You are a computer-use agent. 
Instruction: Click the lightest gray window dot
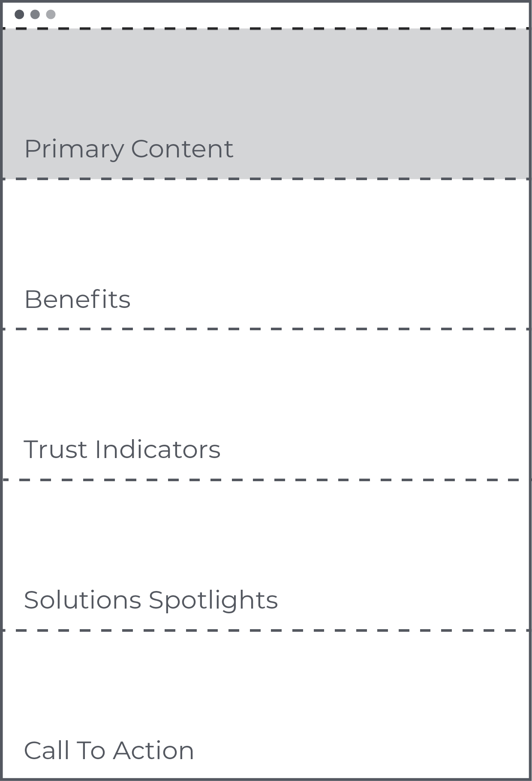click(x=51, y=15)
